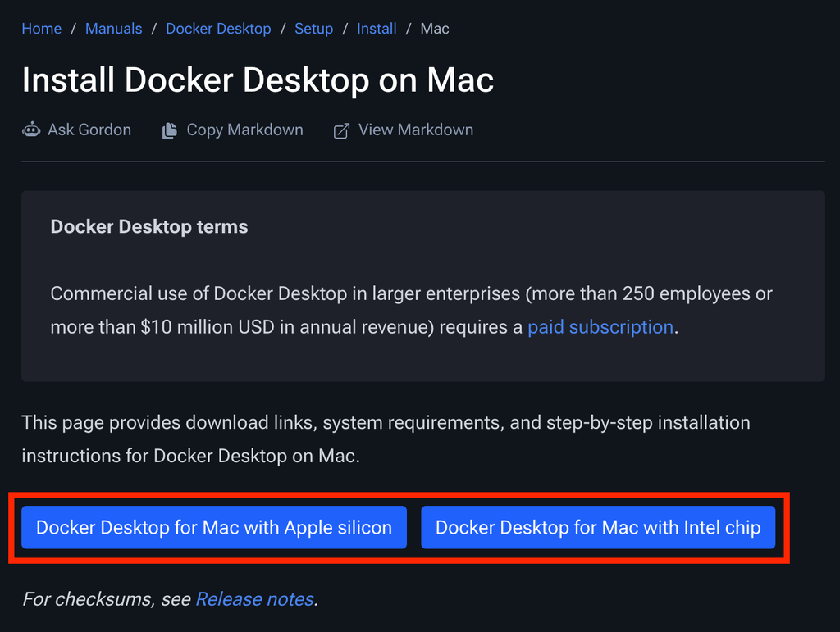Click the Ask Gordon robot icon
The image size is (840, 632).
(x=31, y=130)
